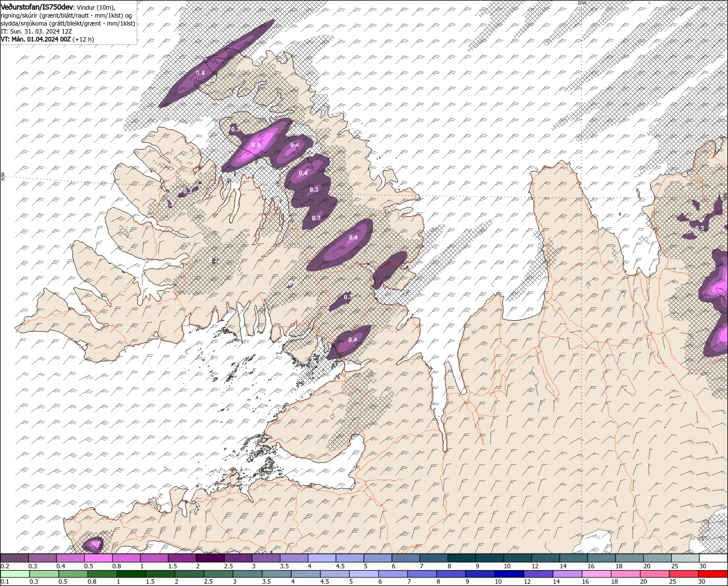Click the '(+12 h)' forecast offset text
Viewport: 728px width, 586px height.
point(84,39)
